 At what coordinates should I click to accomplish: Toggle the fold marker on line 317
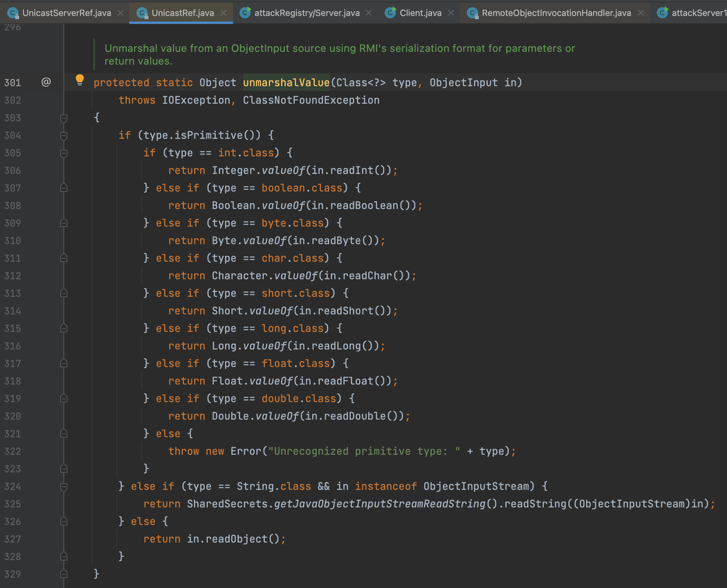point(64,363)
